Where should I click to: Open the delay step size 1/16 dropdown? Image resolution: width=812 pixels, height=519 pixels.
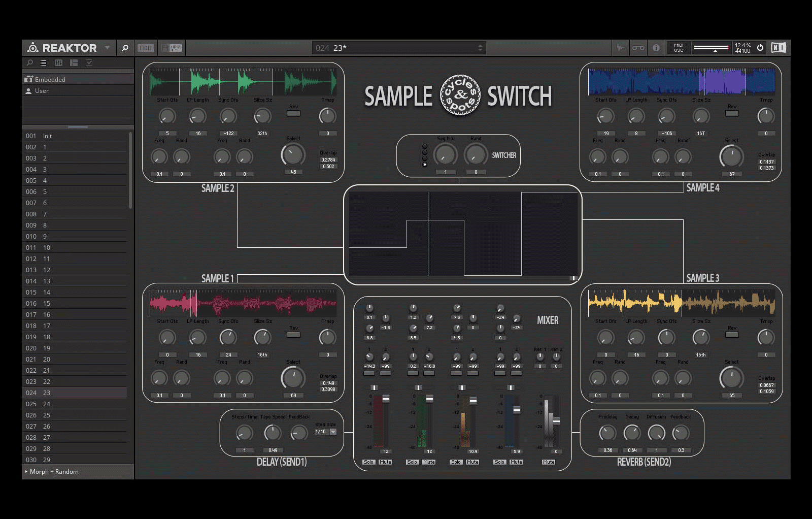pos(326,432)
